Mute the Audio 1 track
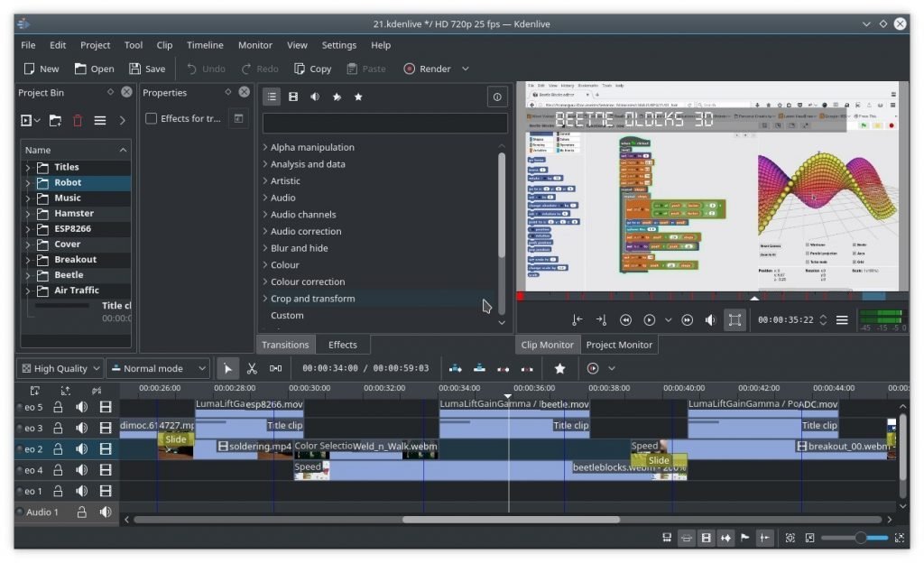924x563 pixels. 105,512
